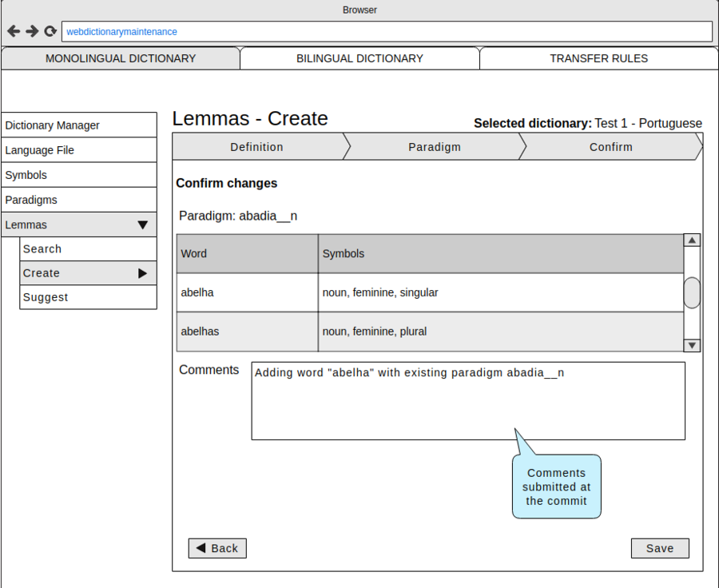This screenshot has height=588, width=719.
Task: Click the browser reload icon
Action: [50, 31]
